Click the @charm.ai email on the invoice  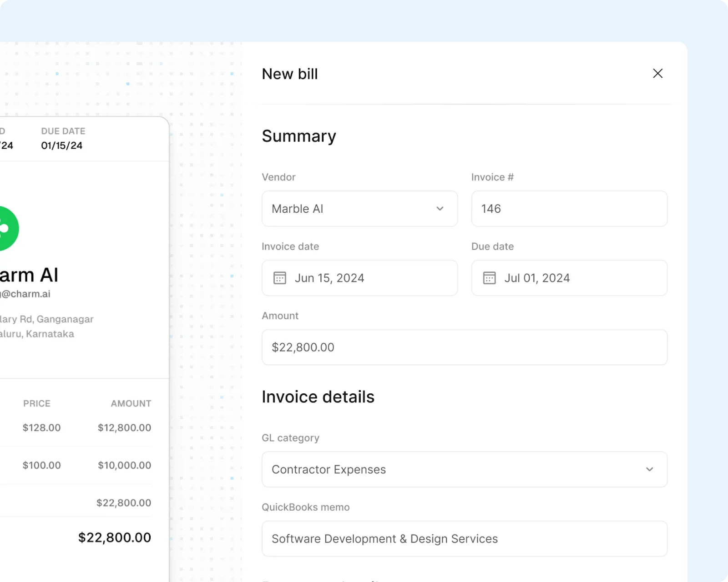pos(25,294)
